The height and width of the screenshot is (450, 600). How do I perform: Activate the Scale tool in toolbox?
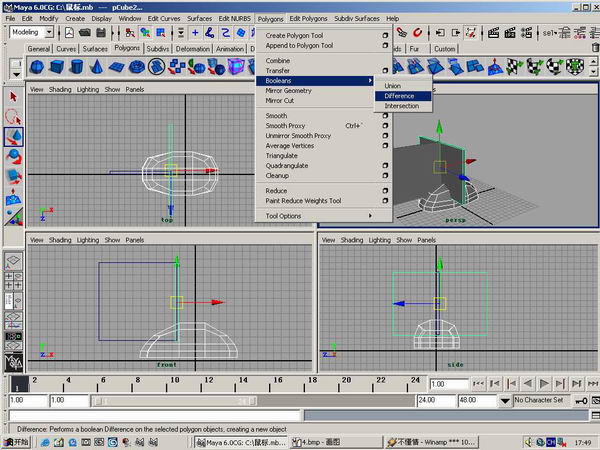click(x=13, y=177)
